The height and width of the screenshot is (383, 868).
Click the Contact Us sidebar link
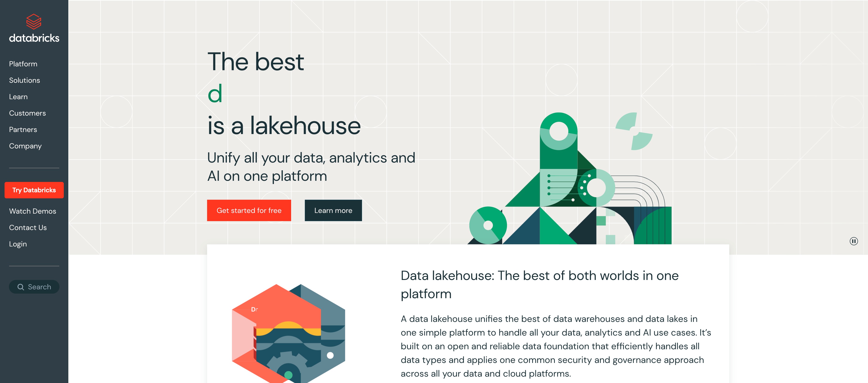28,227
